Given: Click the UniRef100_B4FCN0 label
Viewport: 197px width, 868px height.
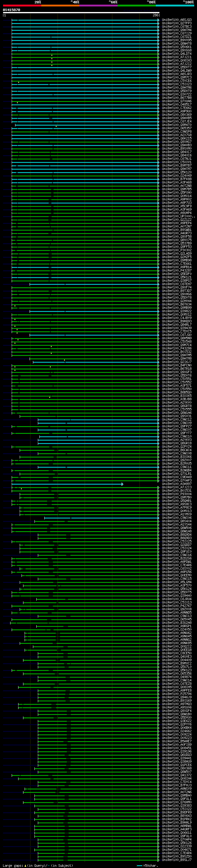Looking at the screenshot, I should 177,365.
